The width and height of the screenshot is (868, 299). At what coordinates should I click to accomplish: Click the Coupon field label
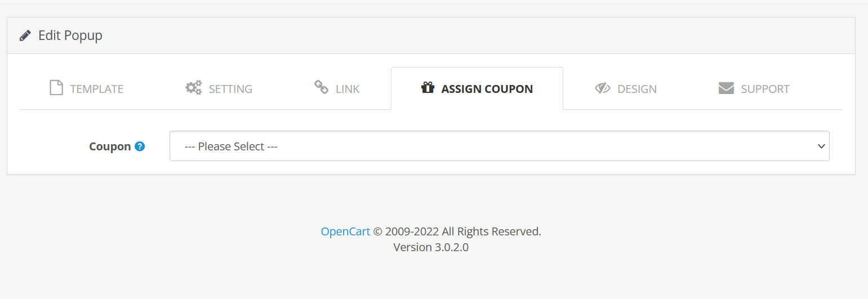pyautogui.click(x=110, y=146)
